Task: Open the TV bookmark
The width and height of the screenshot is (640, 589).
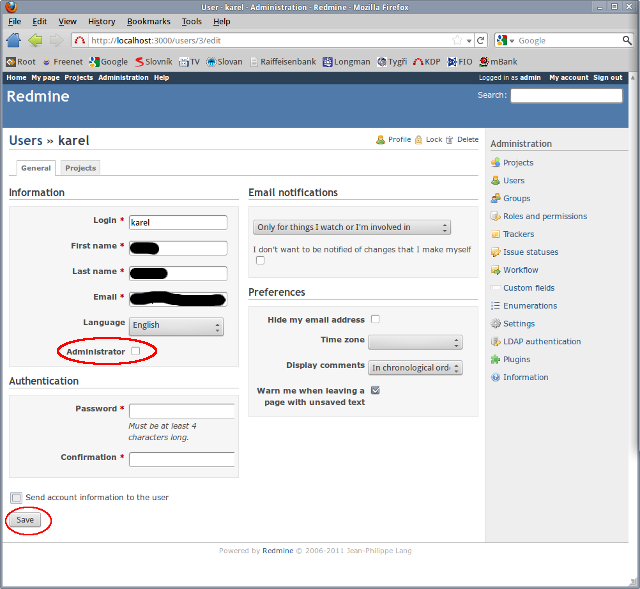Action: tap(189, 62)
